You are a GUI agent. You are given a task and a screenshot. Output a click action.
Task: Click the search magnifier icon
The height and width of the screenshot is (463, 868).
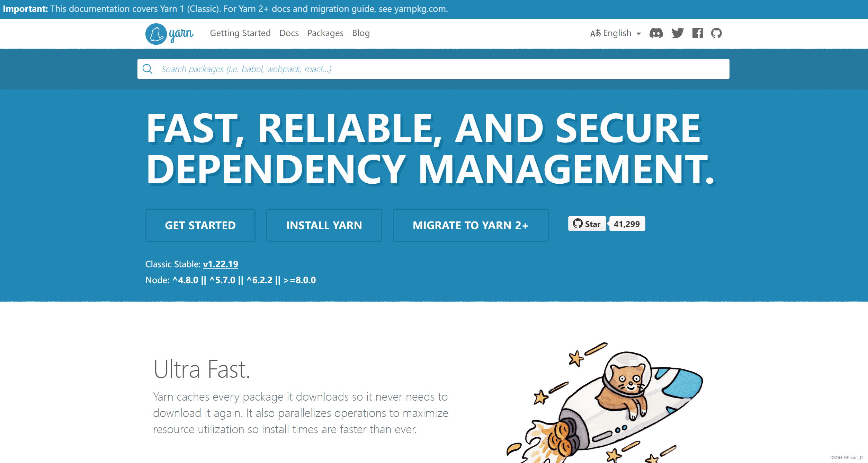click(147, 69)
